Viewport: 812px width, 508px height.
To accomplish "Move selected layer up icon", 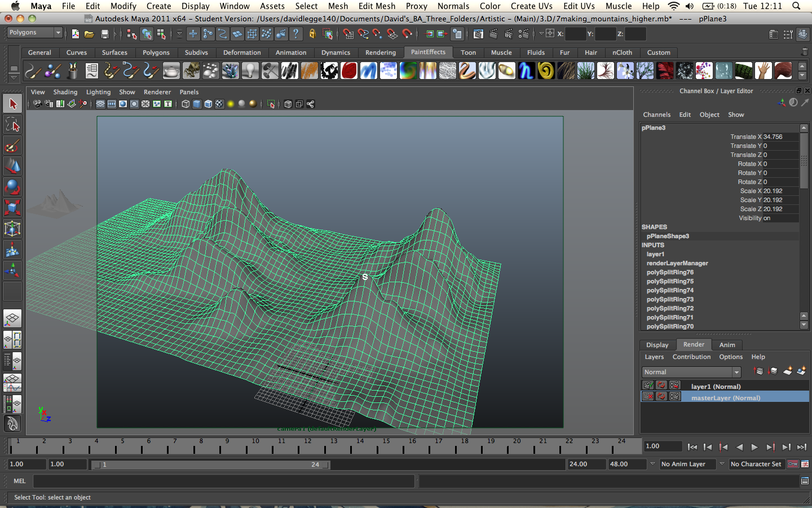I will click(x=758, y=371).
